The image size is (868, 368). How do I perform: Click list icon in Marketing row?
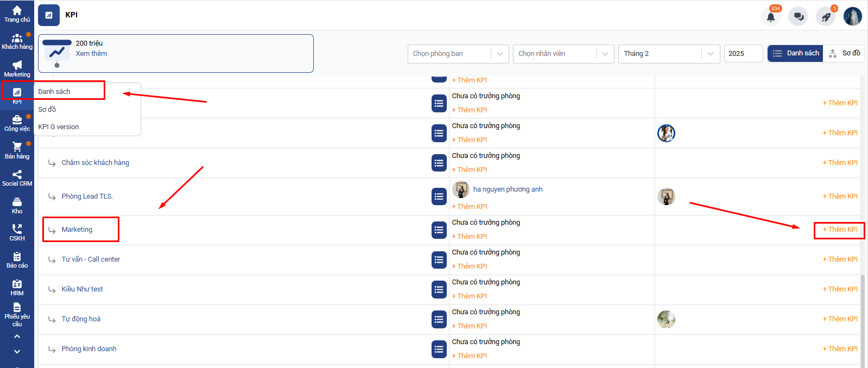(x=439, y=230)
